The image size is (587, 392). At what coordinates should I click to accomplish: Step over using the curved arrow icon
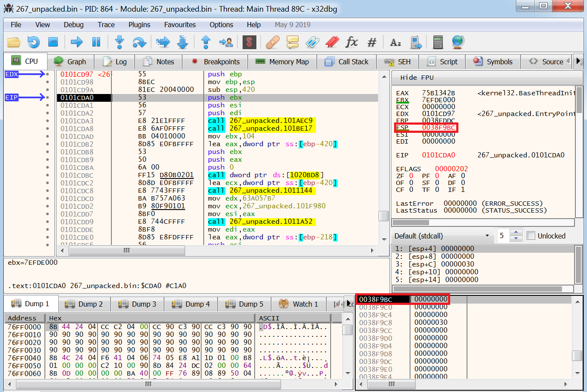139,42
